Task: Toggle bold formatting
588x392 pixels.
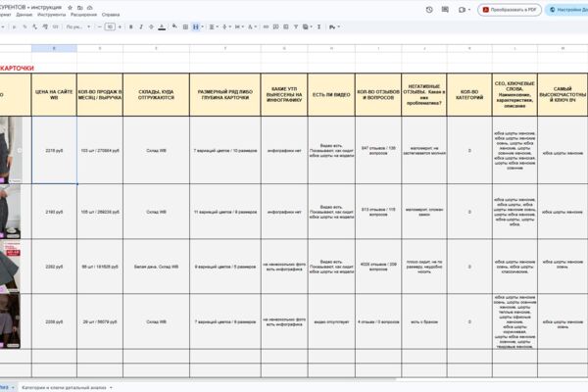Action: pos(131,27)
